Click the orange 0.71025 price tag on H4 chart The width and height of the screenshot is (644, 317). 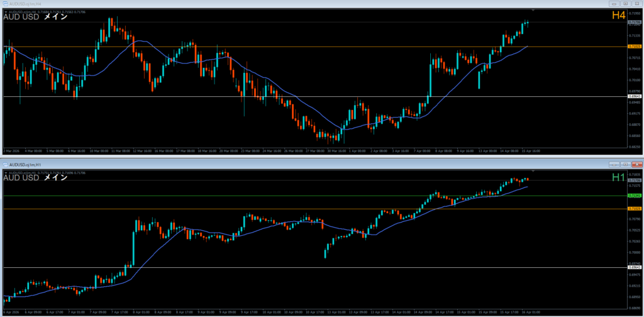click(x=635, y=47)
